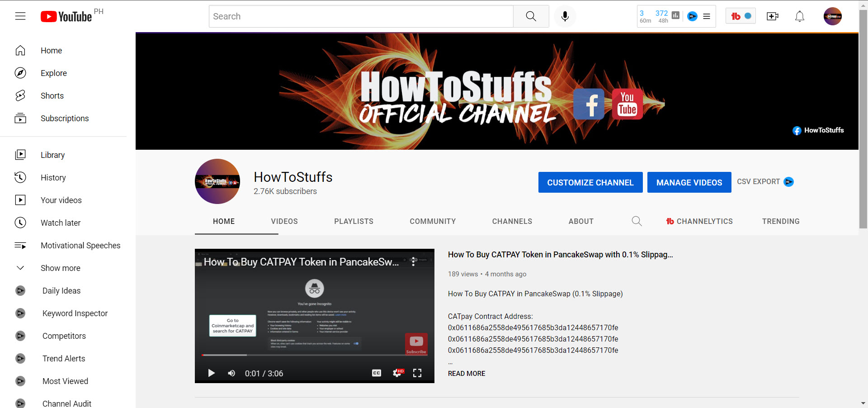
Task: Enter fullscreen on the featured video
Action: coord(417,373)
